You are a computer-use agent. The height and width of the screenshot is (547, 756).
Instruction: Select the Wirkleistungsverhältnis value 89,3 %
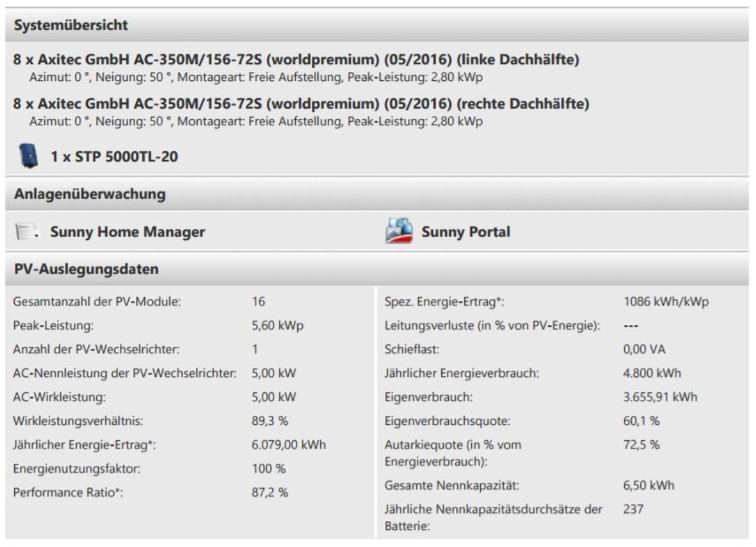270,421
